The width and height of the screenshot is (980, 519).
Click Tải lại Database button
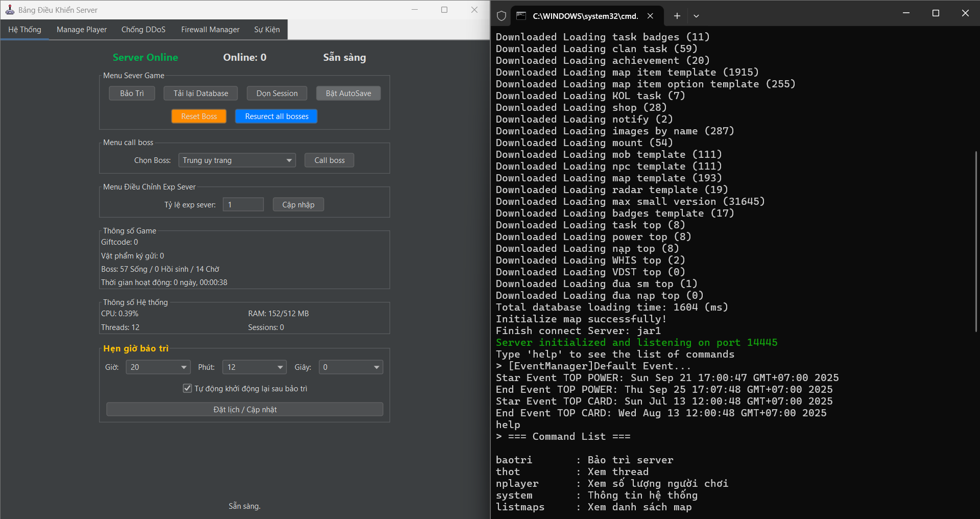coord(201,93)
